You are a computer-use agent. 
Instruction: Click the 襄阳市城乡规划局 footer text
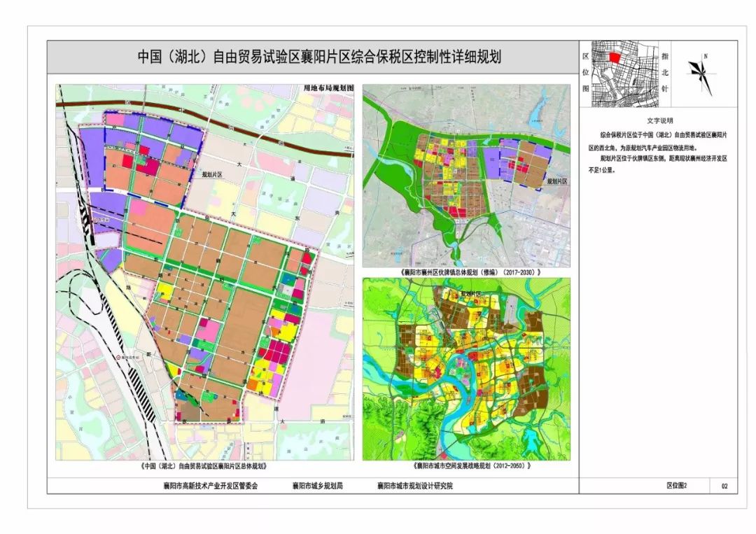tap(317, 486)
